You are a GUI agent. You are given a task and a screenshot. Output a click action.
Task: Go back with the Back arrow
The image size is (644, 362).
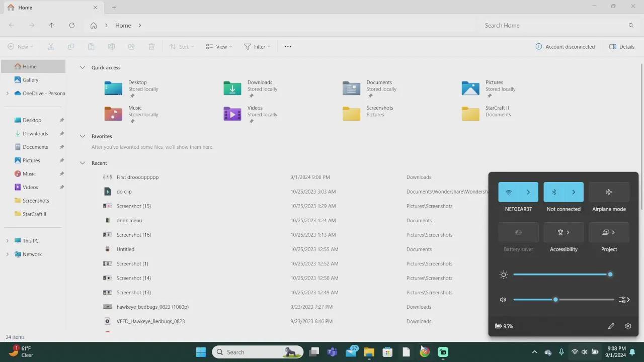click(11, 25)
